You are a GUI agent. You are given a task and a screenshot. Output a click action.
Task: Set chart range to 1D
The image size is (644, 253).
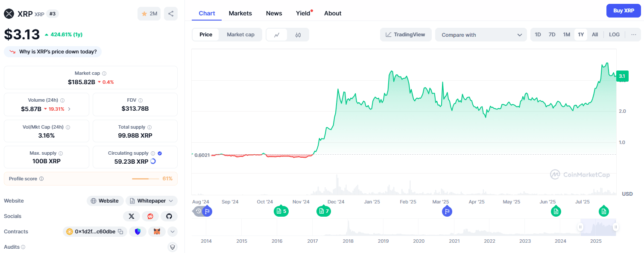(538, 35)
